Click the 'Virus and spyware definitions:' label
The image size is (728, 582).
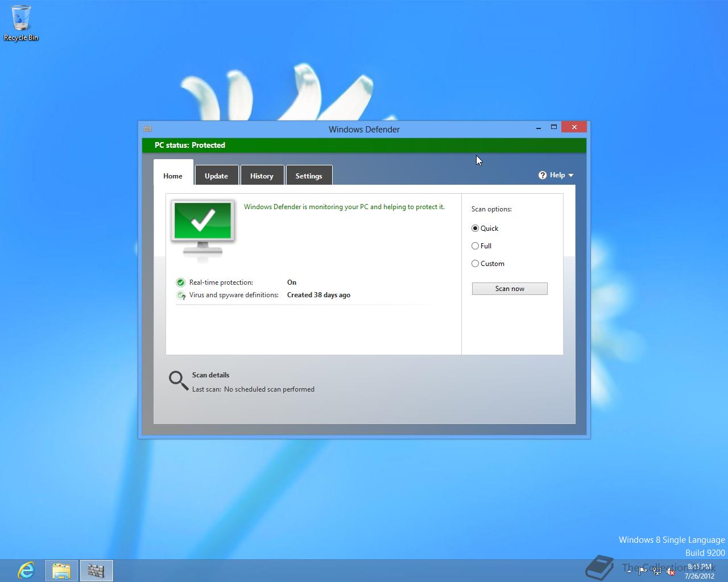tap(234, 295)
